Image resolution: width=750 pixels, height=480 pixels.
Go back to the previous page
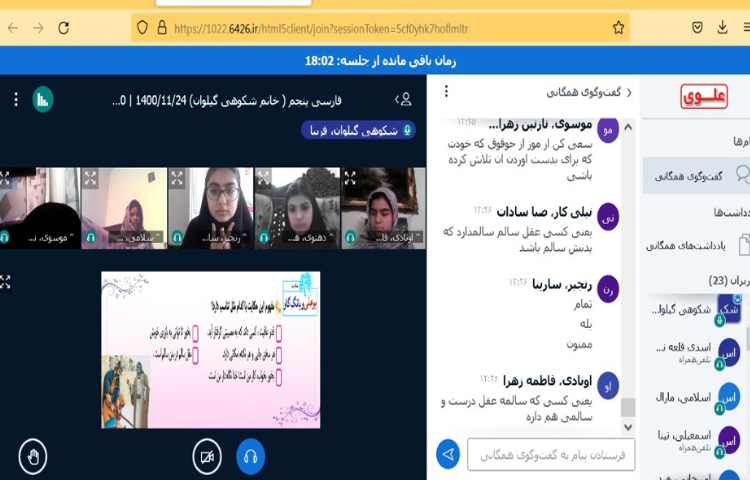coord(13,28)
